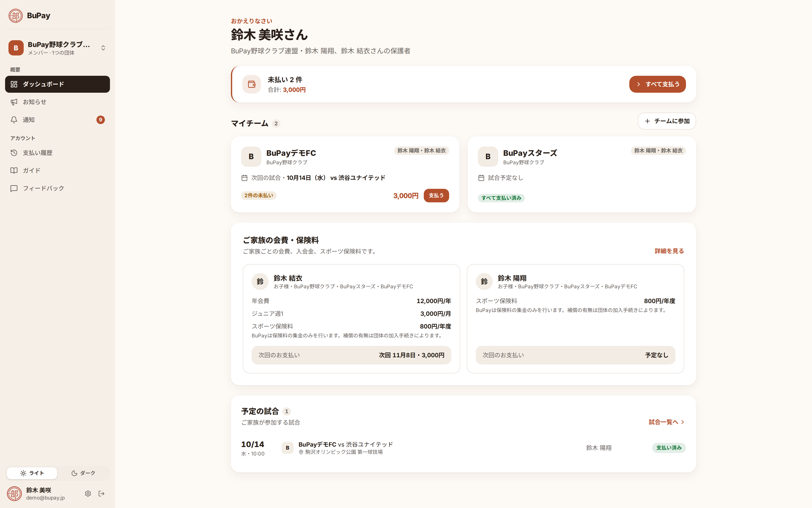Open settings via the gear icon
This screenshot has height=508, width=812.
tap(88, 494)
